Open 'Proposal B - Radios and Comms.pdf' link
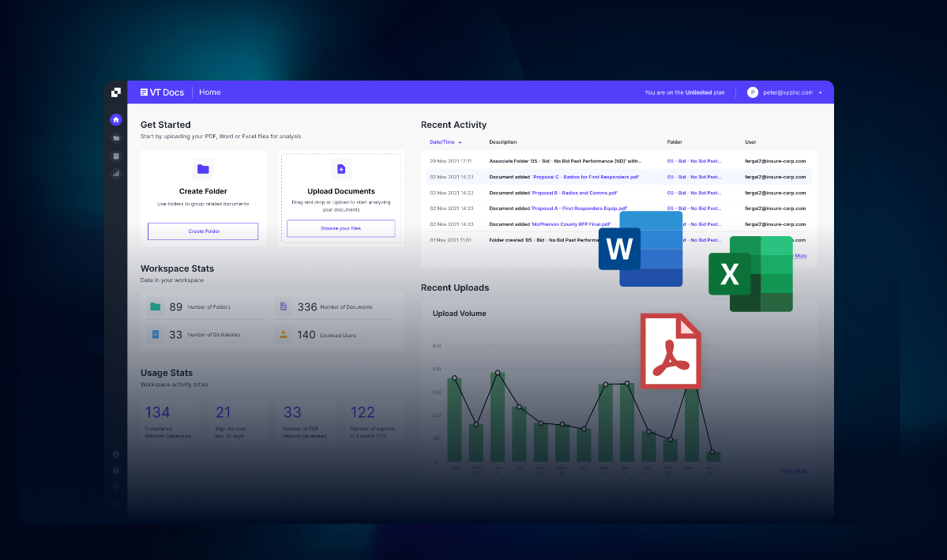This screenshot has height=560, width=947. point(575,193)
